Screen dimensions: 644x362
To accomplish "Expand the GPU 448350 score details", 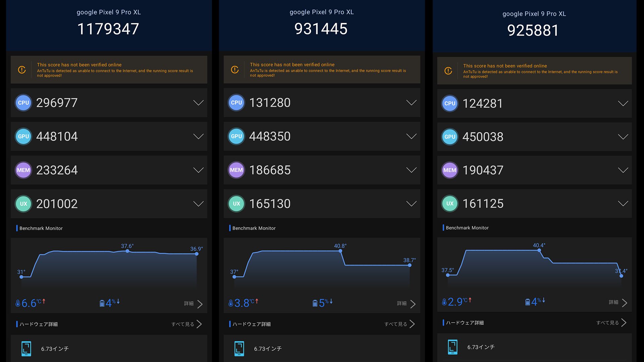I will [x=411, y=136].
